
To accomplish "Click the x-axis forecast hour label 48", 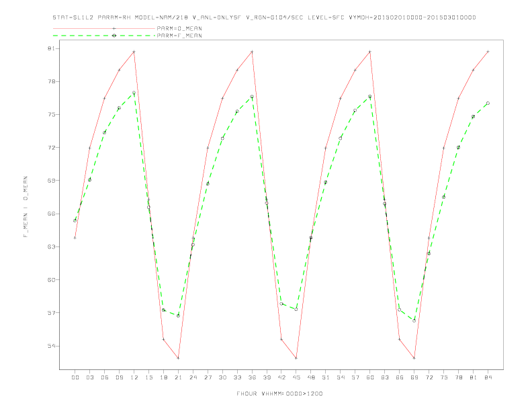I will [311, 377].
